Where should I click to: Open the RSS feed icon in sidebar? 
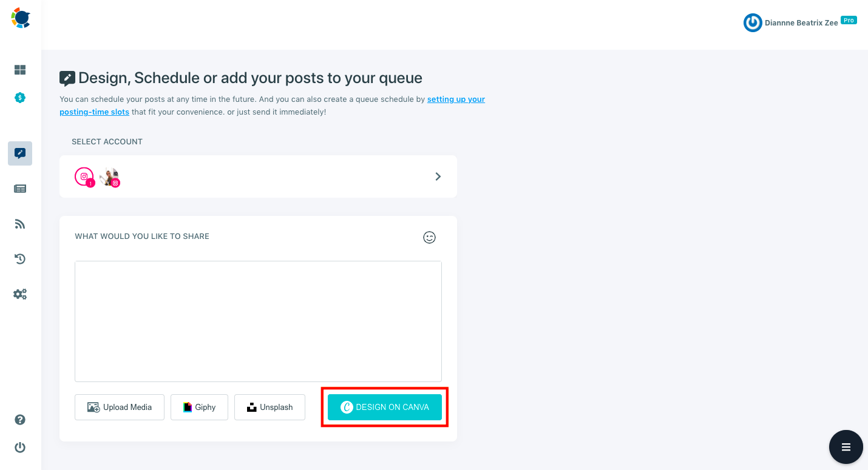(x=19, y=224)
